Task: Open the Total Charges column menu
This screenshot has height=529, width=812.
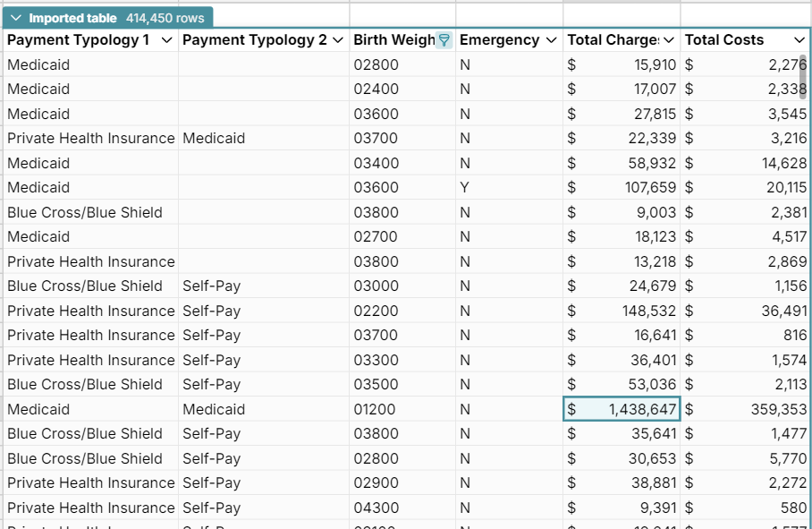Action: coord(670,39)
